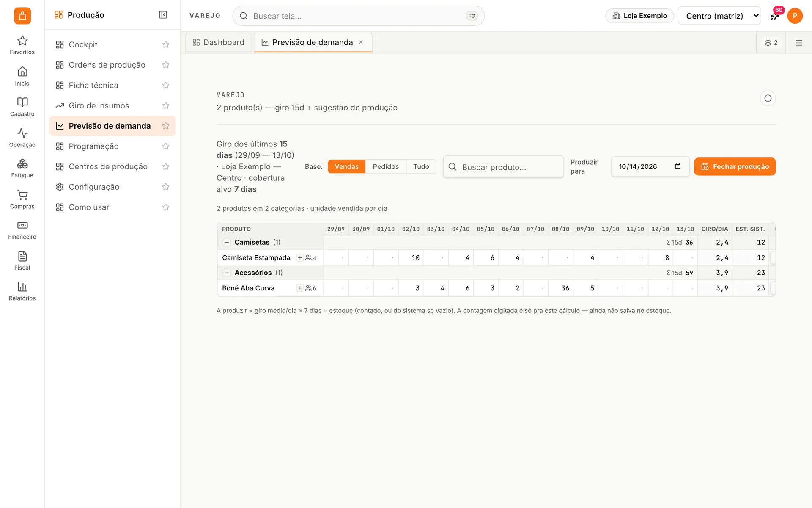Click the Loja Exemplo store button
This screenshot has width=812, height=508.
pyautogui.click(x=639, y=16)
